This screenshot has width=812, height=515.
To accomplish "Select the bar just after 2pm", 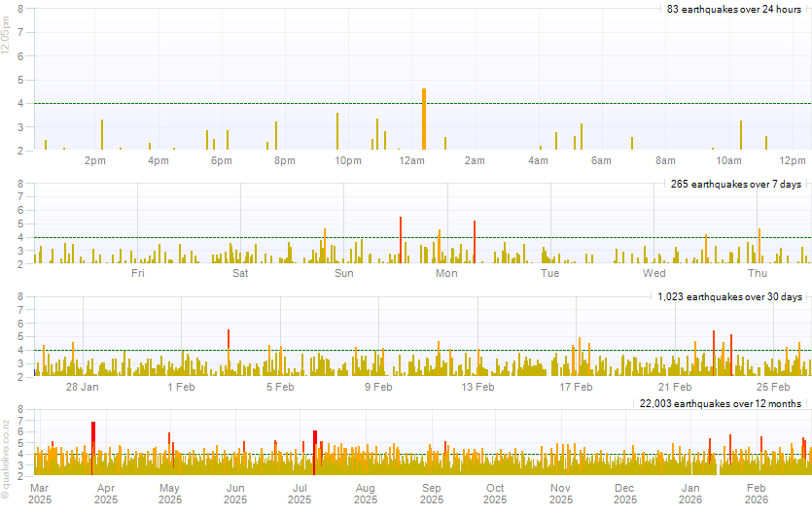I will (x=102, y=135).
